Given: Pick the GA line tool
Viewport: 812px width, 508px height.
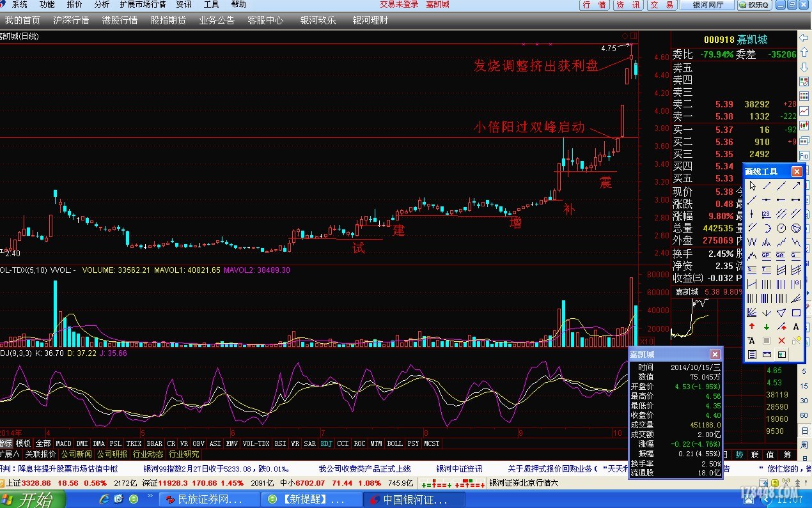Looking at the screenshot, I should [x=781, y=256].
